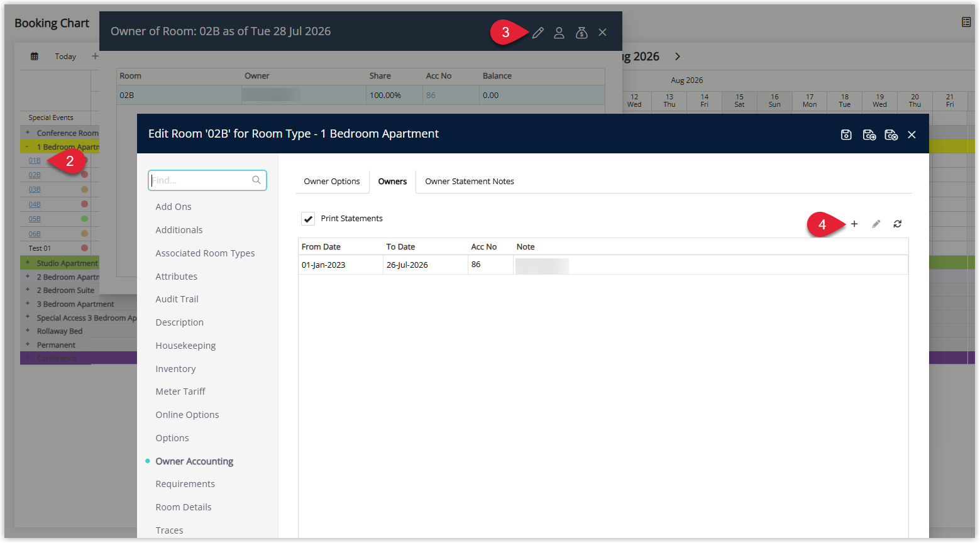
Task: Select owner row dated 01-Jan-2023
Action: [603, 265]
